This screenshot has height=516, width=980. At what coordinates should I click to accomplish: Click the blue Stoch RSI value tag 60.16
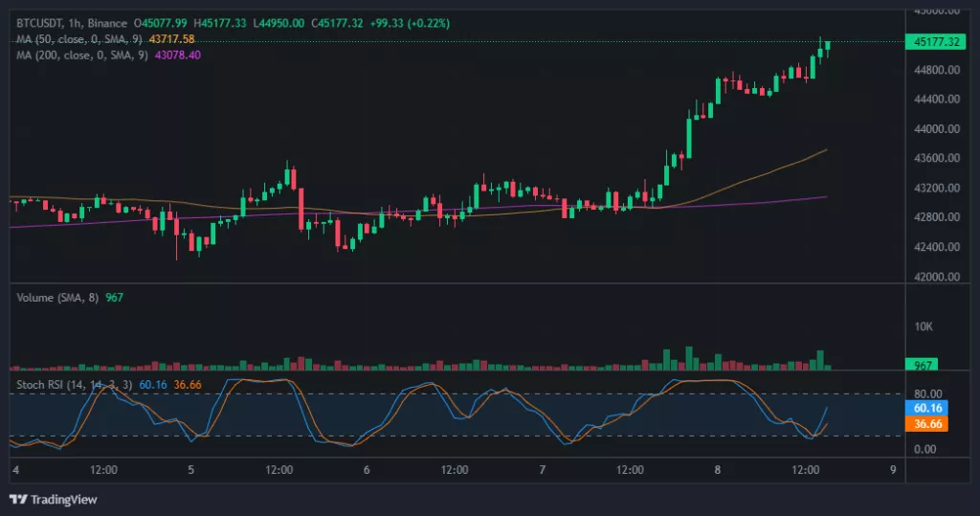point(927,408)
